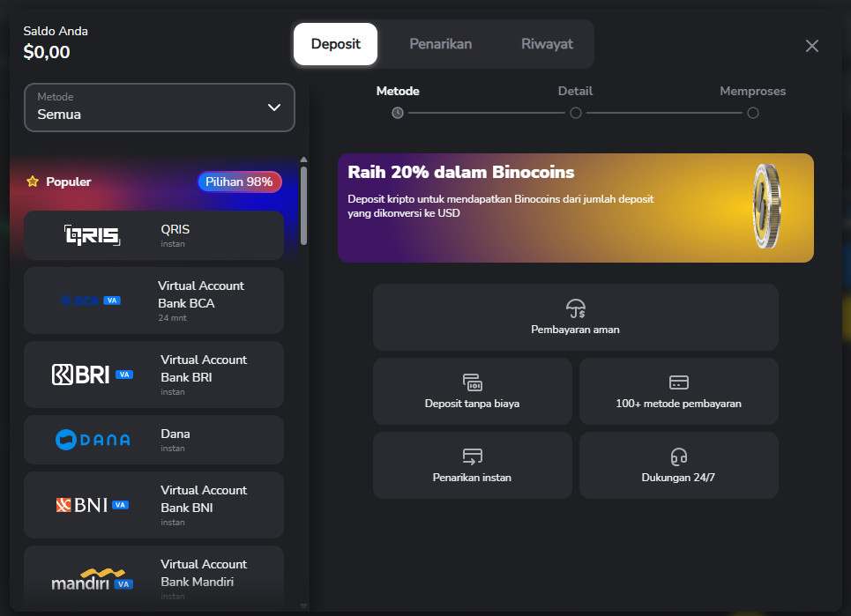Click the 100+ metode pembayaran card
This screenshot has width=851, height=616.
pyautogui.click(x=678, y=391)
